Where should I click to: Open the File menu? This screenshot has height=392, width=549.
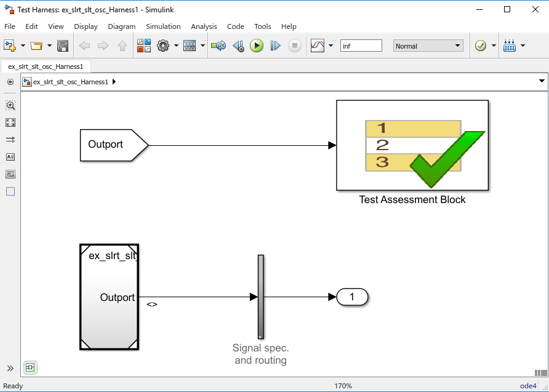[x=9, y=26]
